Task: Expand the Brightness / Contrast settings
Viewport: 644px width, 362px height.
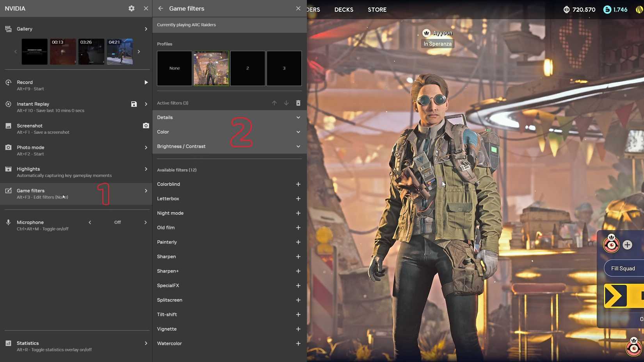Action: click(x=298, y=146)
